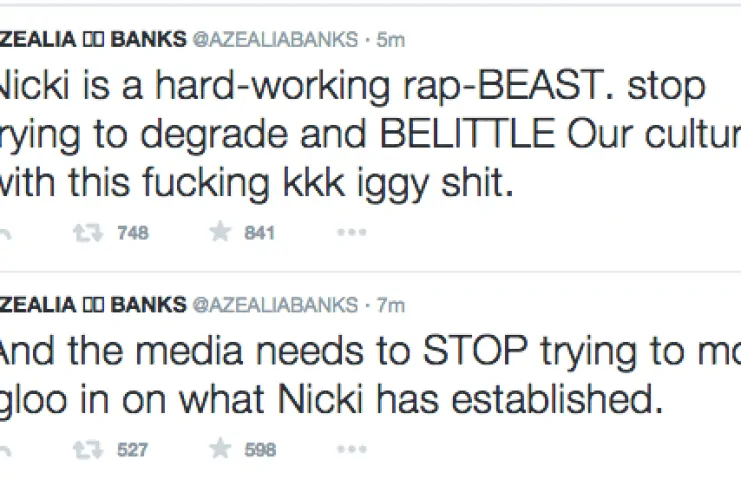Open the 5m timestamp permalink
The height and width of the screenshot is (486, 741).
click(x=389, y=41)
